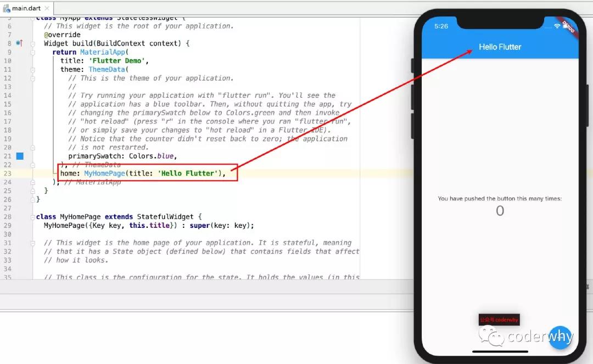Close the main.dart tab
Image resolution: width=593 pixels, height=364 pixels.
[x=47, y=8]
